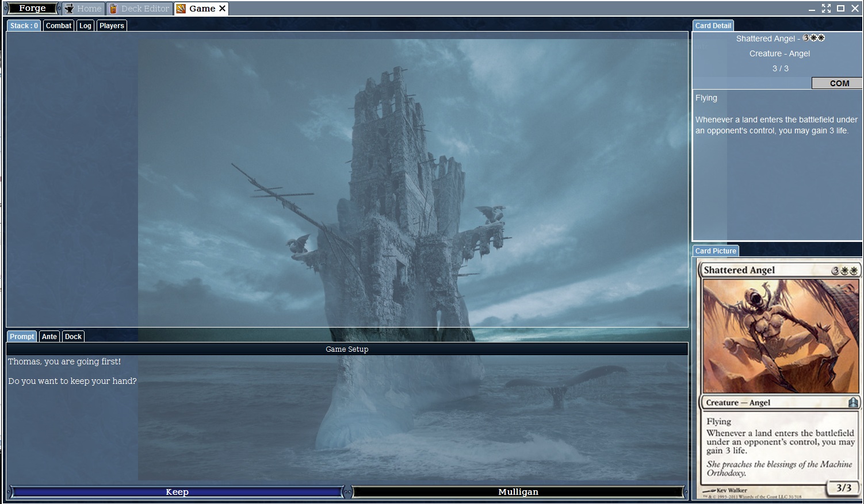Image resolution: width=864 pixels, height=504 pixels.
Task: Click the Flying ability text in Card Detail
Action: [706, 98]
